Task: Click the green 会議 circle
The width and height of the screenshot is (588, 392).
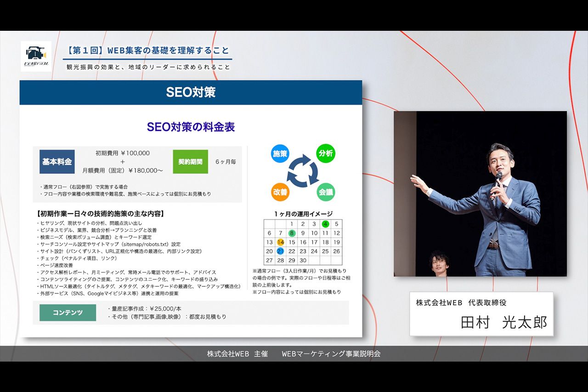Action: pos(325,192)
